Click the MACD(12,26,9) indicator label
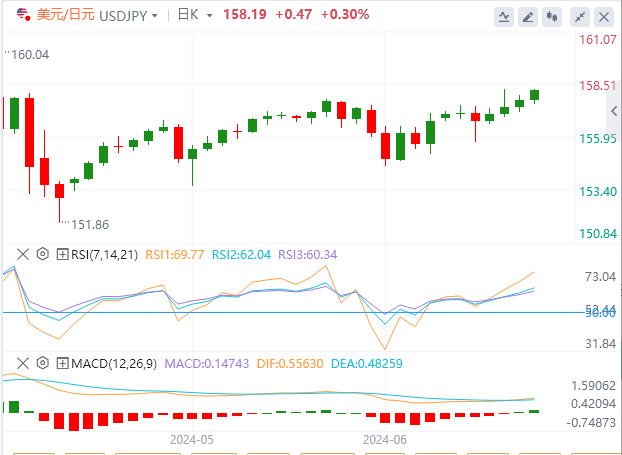The width and height of the screenshot is (622, 455). 113,363
